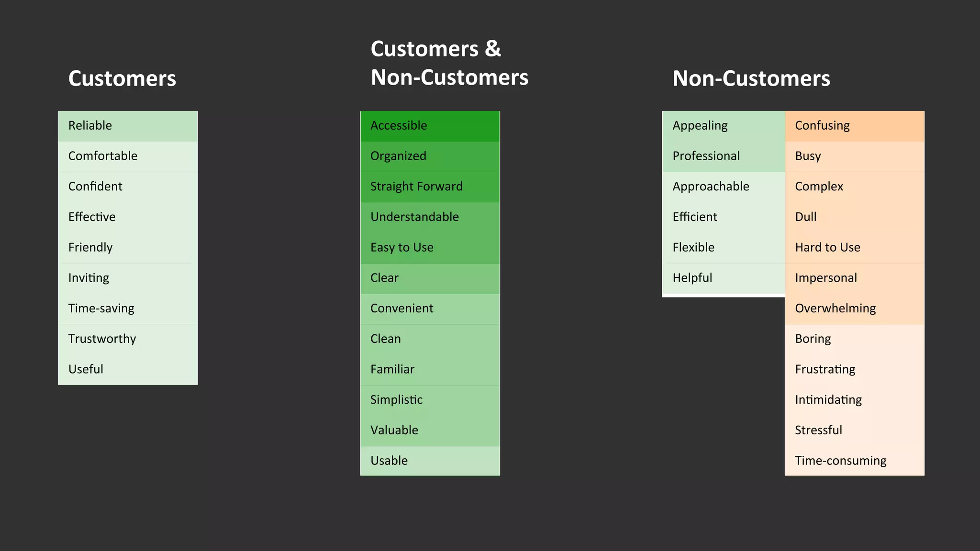The height and width of the screenshot is (551, 980).
Task: Click the Time-consuming cell
Action: (855, 461)
